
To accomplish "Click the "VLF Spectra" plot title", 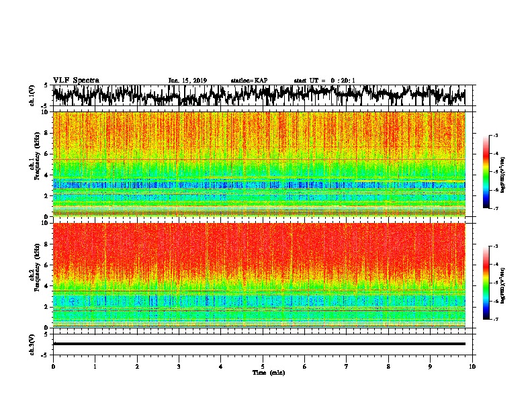I will pos(76,81).
